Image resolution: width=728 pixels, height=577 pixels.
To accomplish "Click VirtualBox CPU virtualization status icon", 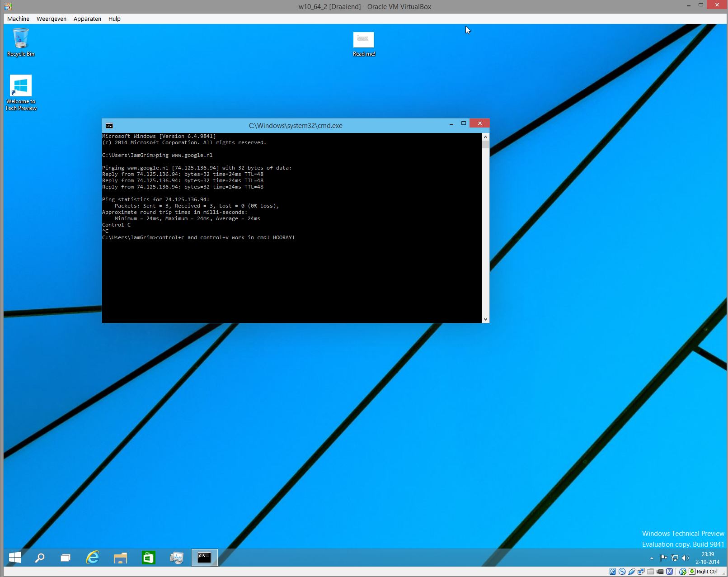I will pos(669,572).
